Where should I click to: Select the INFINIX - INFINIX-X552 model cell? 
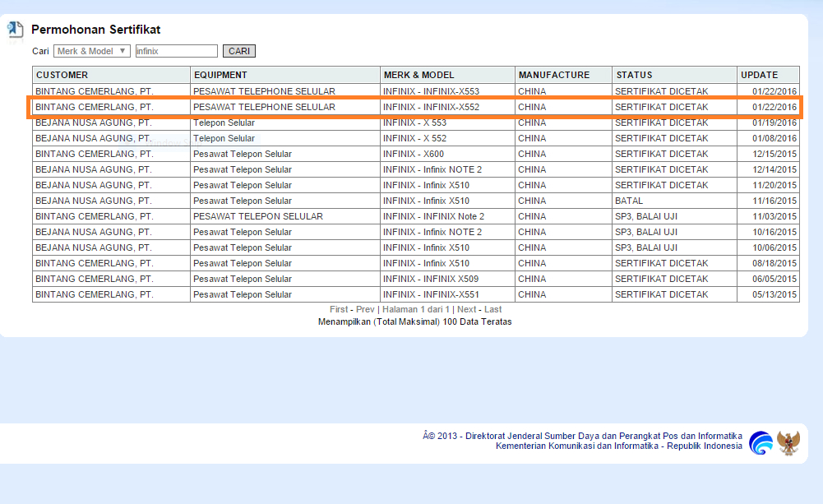[447, 107]
